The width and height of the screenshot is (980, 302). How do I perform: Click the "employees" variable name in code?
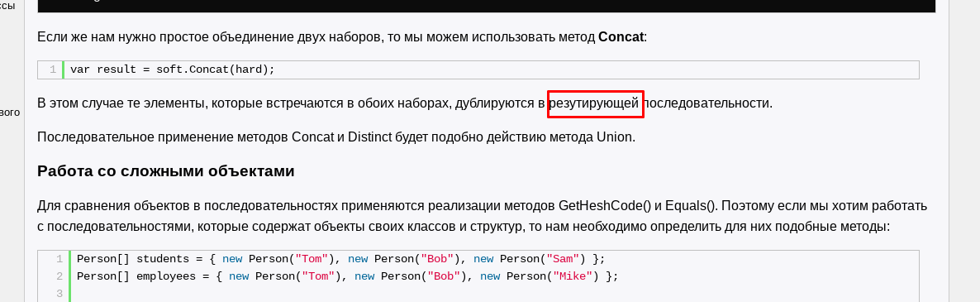[165, 276]
